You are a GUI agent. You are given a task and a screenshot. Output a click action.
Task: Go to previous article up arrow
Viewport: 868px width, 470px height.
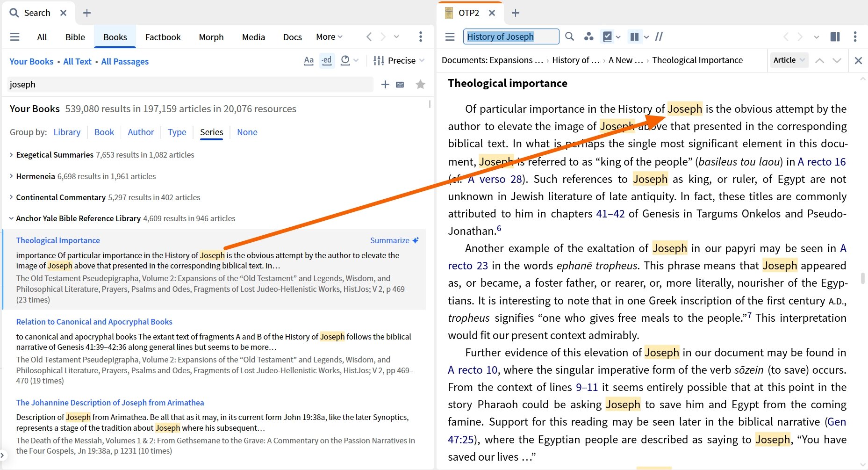819,60
